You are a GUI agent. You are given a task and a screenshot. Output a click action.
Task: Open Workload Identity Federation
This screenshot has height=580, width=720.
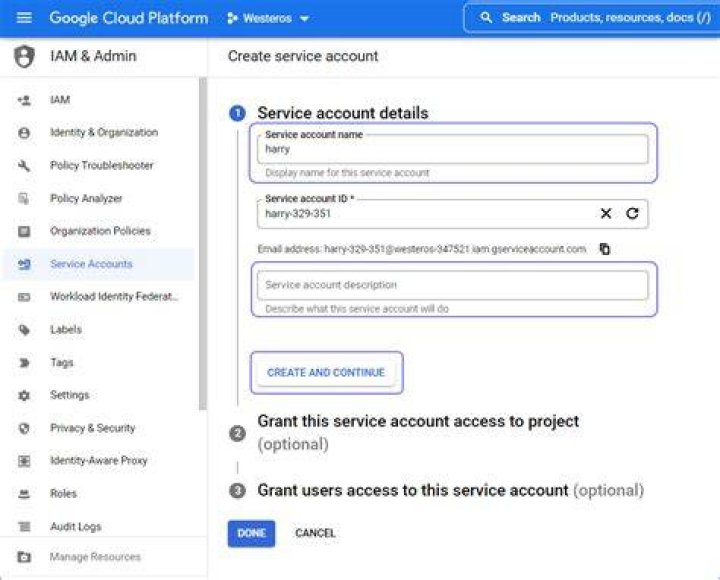pos(98,297)
